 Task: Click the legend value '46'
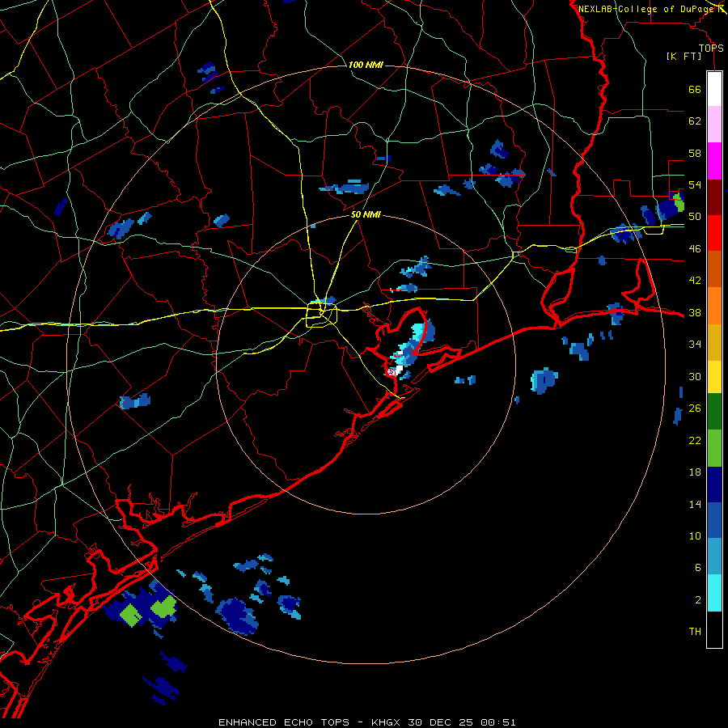coord(695,249)
